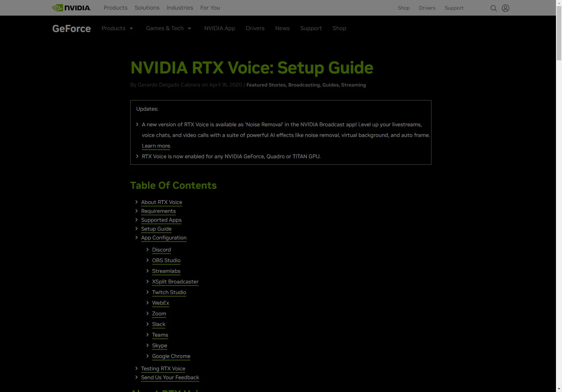562x392 pixels.
Task: Follow the Learn more link
Action: click(156, 146)
